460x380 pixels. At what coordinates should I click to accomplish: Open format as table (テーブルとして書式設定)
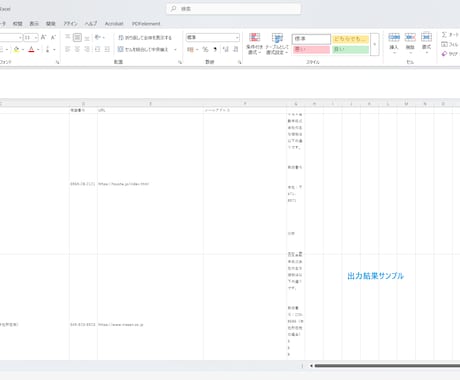(x=277, y=44)
